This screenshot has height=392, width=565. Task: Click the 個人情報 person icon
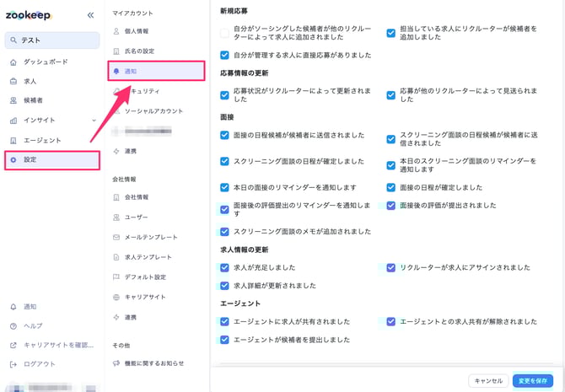click(x=116, y=31)
